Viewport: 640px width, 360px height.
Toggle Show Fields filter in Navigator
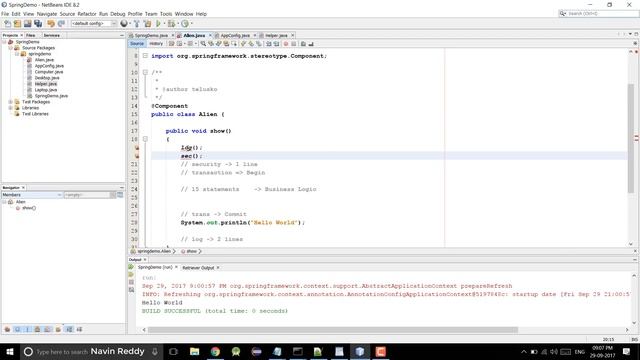pos(17,329)
